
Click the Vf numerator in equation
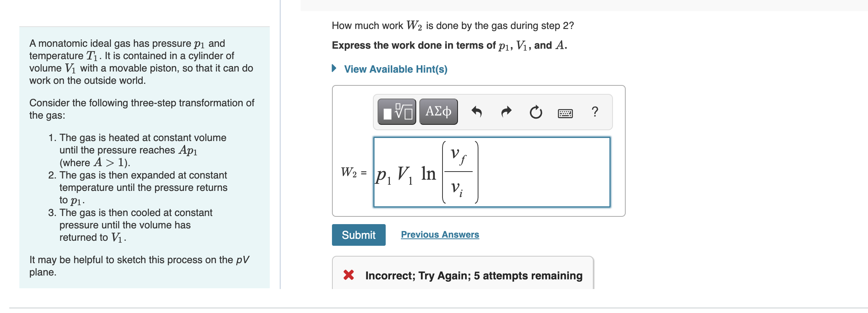457,155
